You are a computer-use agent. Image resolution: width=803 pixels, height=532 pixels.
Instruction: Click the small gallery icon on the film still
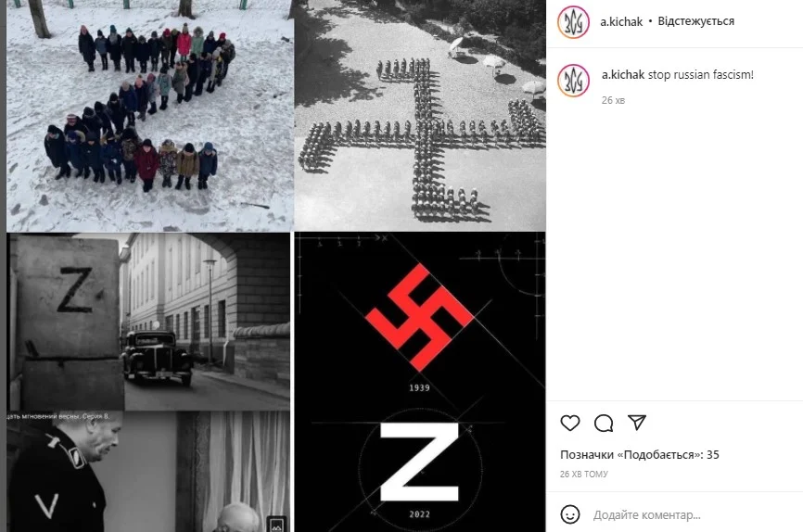pos(276,525)
